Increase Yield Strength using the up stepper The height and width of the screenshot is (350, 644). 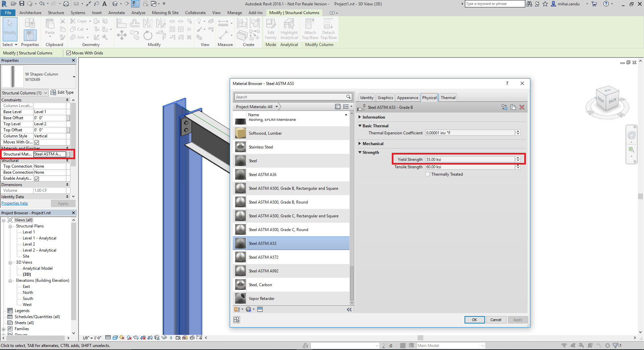[x=518, y=158]
